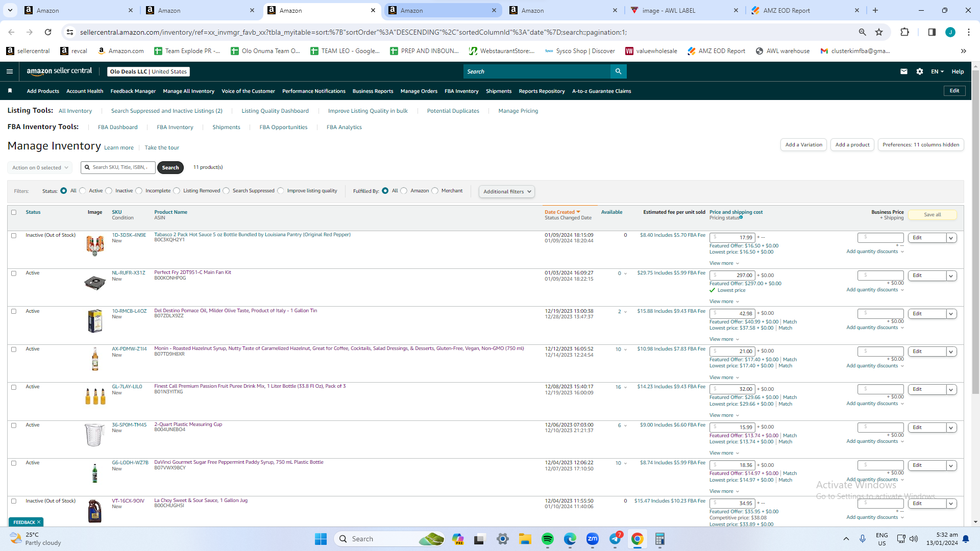The image size is (980, 551).
Task: Switch to the AMZ EOD Report tab
Action: click(805, 10)
